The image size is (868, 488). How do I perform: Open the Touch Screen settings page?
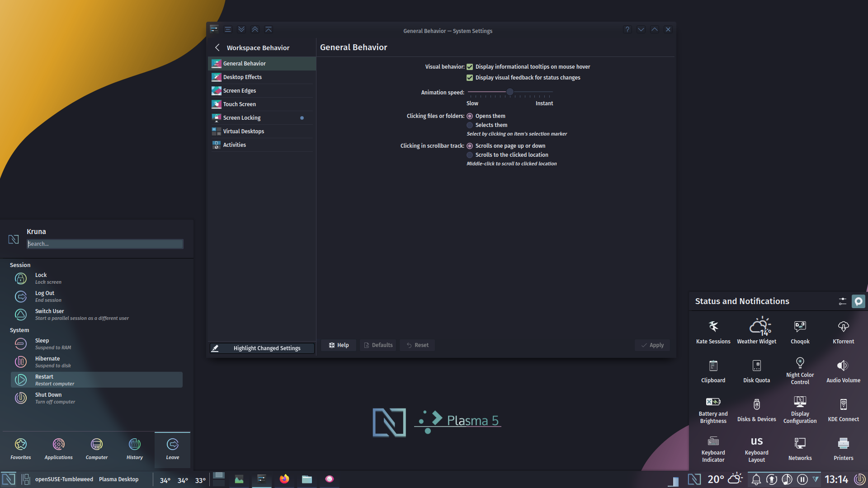click(x=262, y=104)
